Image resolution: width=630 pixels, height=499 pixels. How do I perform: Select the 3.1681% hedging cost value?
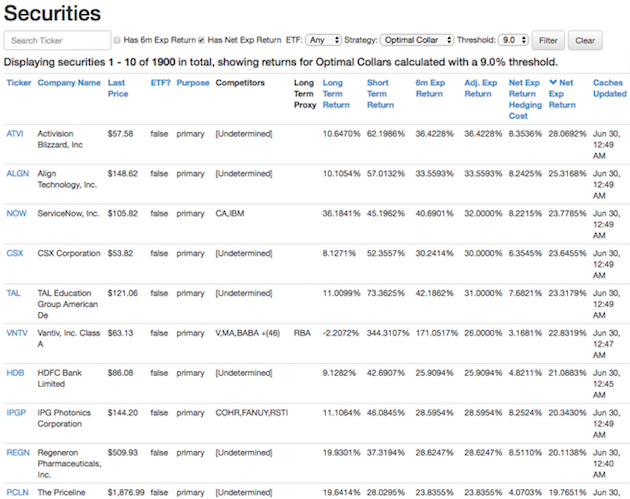(x=525, y=333)
